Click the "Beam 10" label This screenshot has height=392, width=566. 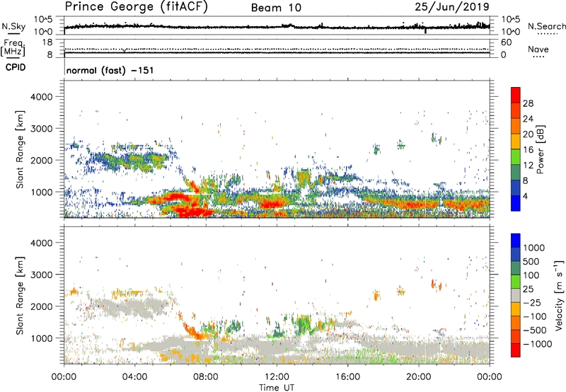tap(276, 8)
